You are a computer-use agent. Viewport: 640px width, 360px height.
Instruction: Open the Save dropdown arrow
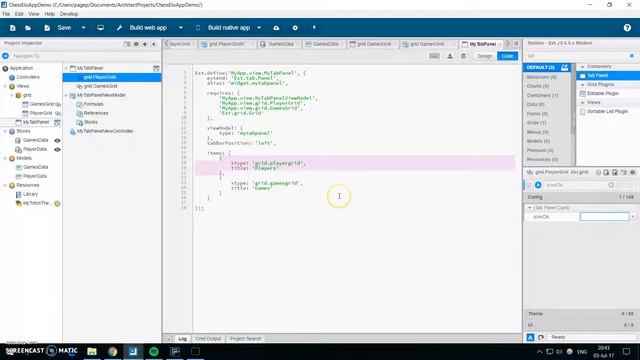click(x=83, y=28)
